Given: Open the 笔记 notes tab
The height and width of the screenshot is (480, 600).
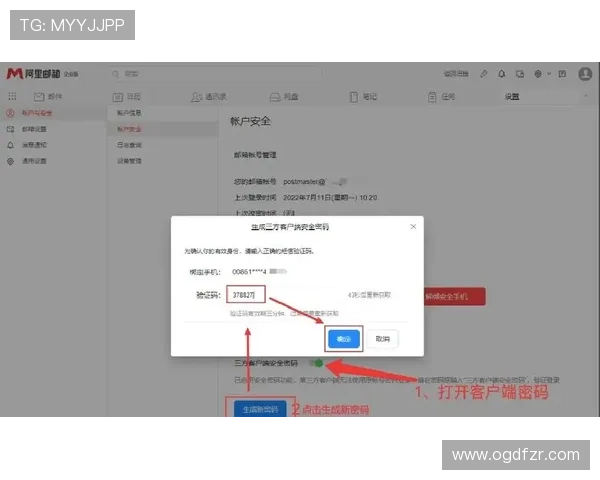Looking at the screenshot, I should [363, 96].
